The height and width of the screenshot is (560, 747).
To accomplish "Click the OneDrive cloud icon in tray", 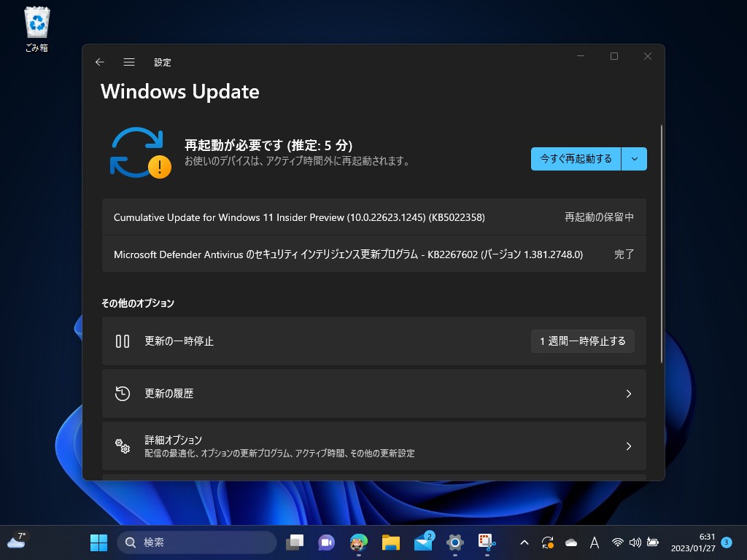I will 571,542.
